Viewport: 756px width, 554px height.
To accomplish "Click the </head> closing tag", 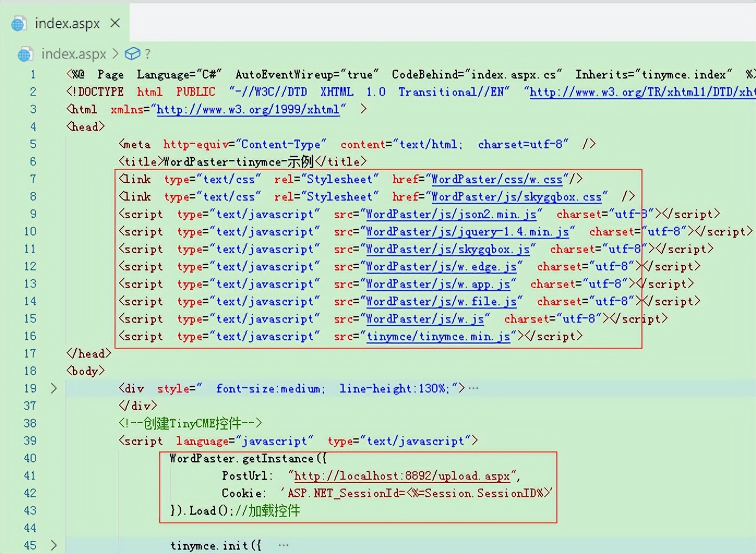I will [x=88, y=354].
